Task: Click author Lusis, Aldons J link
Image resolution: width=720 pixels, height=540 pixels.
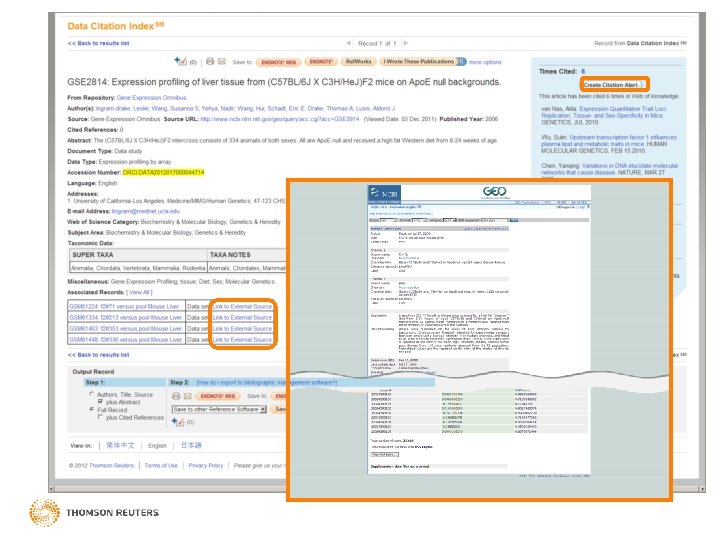Action: click(x=375, y=108)
